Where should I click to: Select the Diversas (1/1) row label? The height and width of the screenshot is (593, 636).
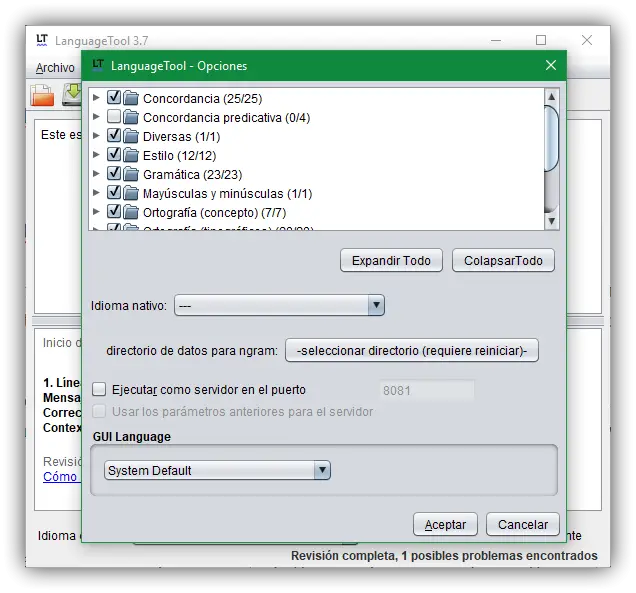click(x=181, y=137)
